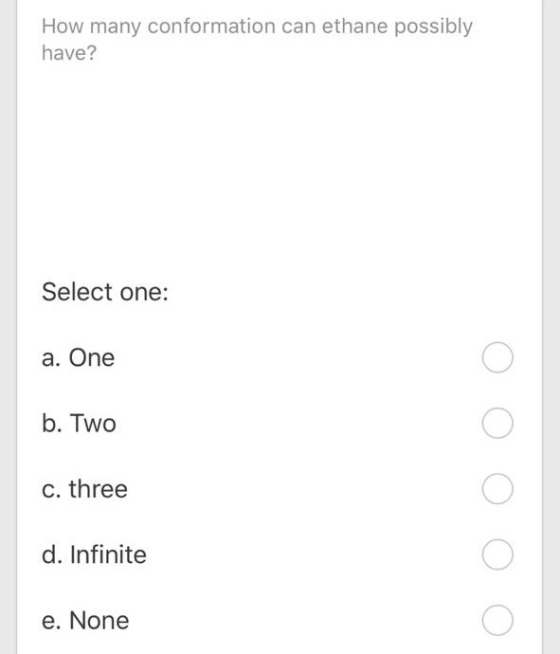Tap the "e. None" answer label
Viewport: 560px width, 654px height.
tap(85, 620)
